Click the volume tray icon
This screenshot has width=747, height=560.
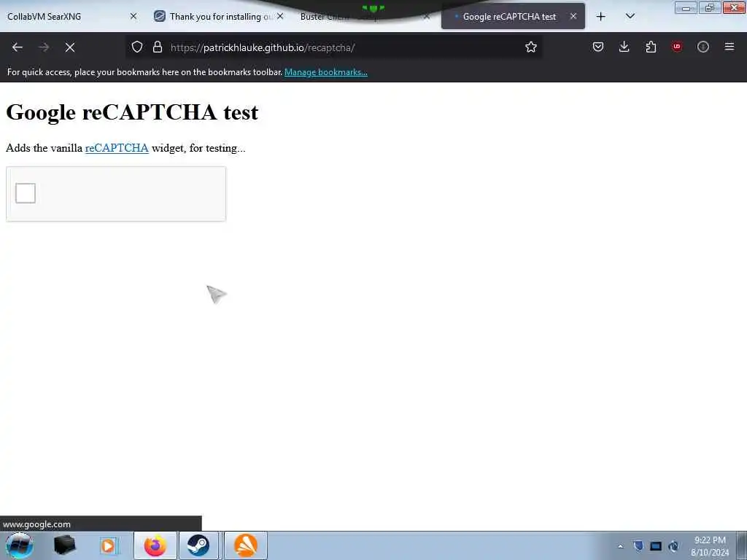click(x=673, y=546)
